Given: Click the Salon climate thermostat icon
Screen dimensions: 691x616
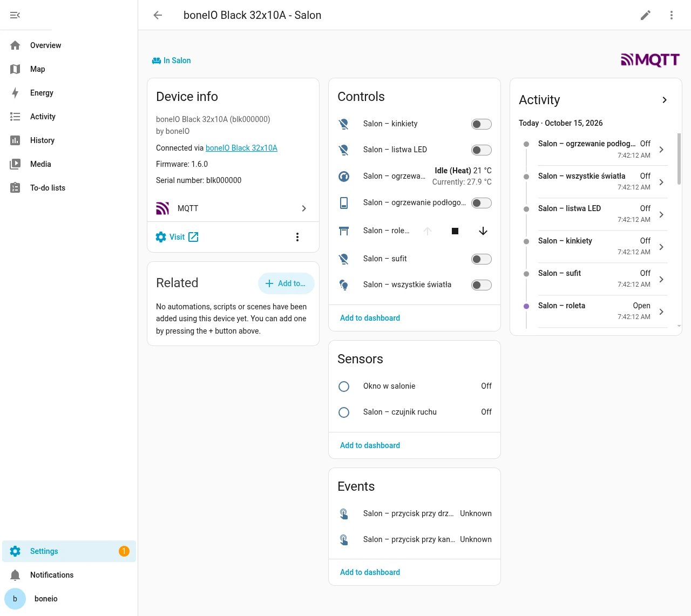Looking at the screenshot, I should click(x=344, y=176).
